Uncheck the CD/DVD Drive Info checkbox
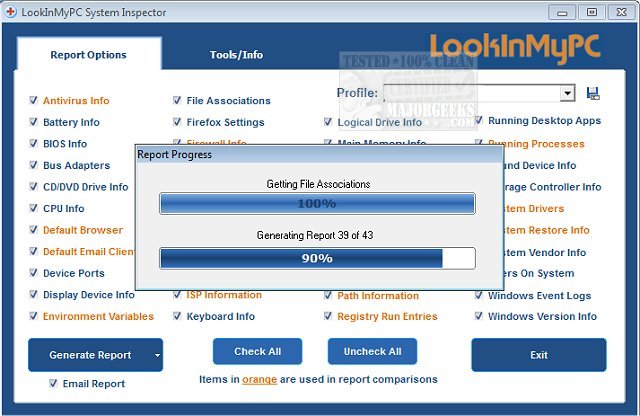The height and width of the screenshot is (416, 640). coord(34,187)
